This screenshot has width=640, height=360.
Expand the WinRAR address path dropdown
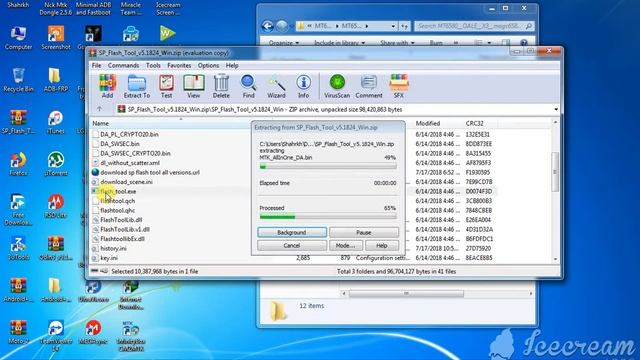[556, 109]
